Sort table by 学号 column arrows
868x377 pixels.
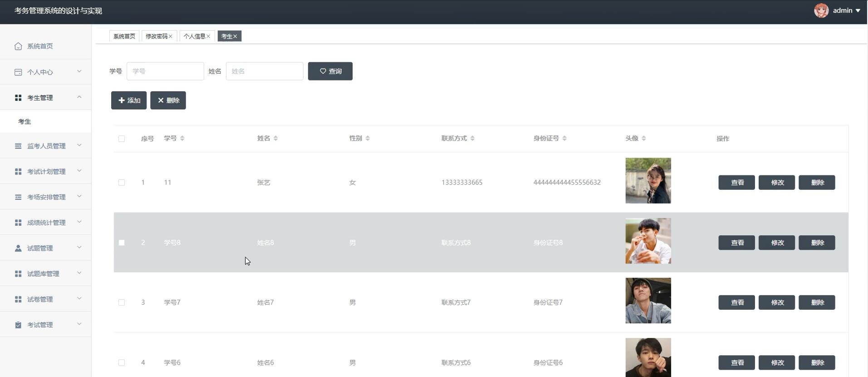182,139
